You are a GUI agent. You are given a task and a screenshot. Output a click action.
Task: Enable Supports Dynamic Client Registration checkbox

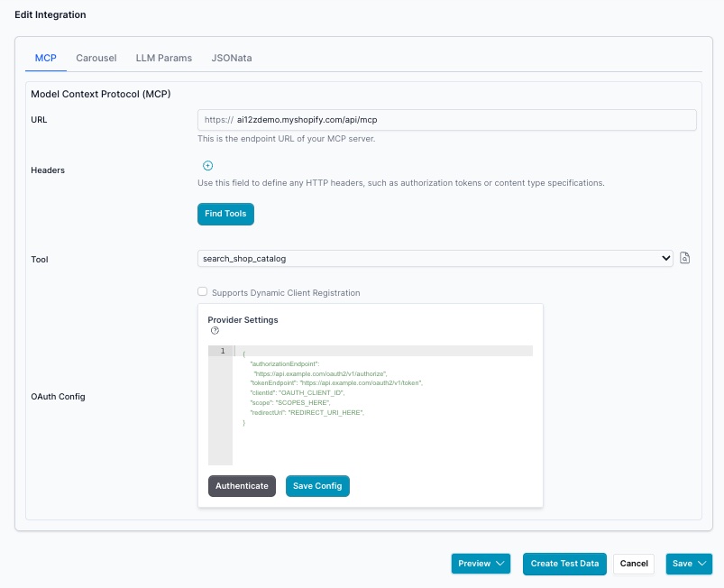203,291
